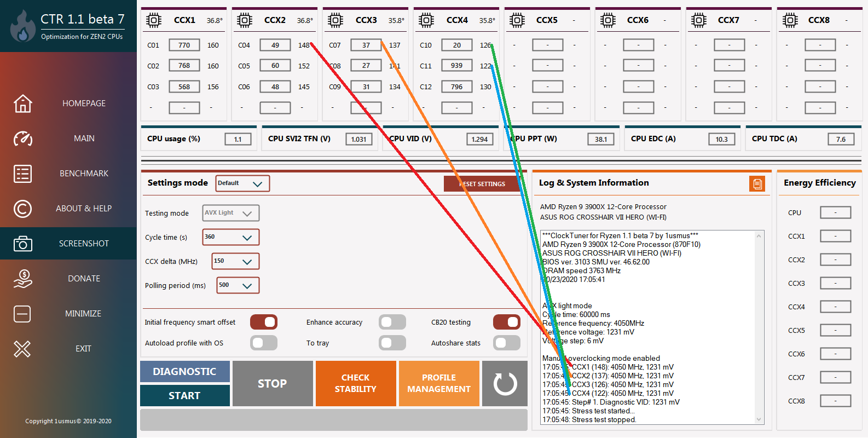Click the Donate hand-with-coin icon

tap(22, 279)
